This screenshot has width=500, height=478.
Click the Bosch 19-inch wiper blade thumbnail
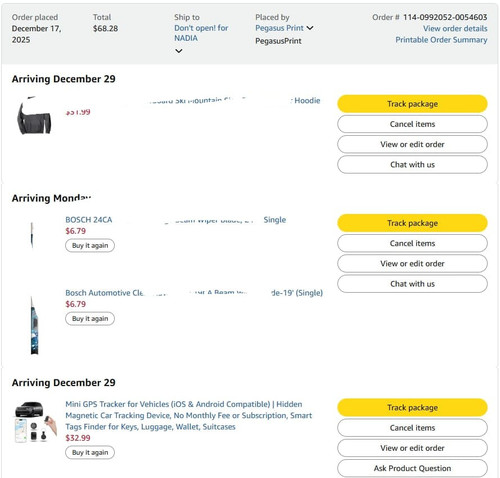(x=34, y=325)
